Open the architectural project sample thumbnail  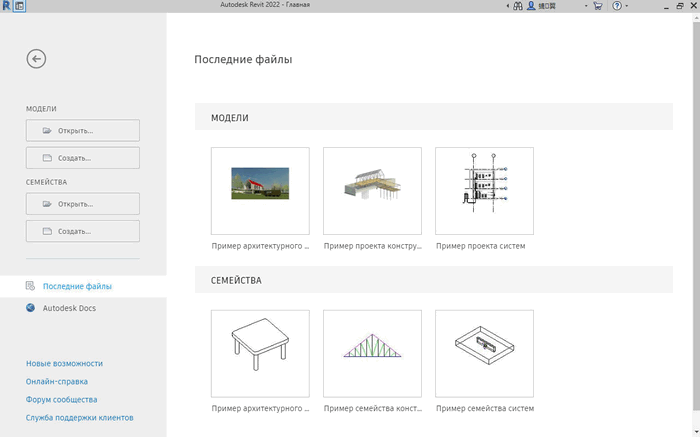click(x=260, y=190)
